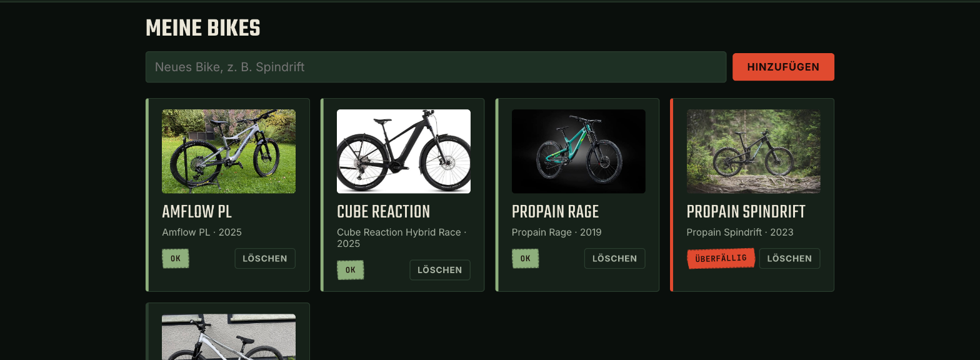980x360 pixels.
Task: Select the Propain Rage card title
Action: 556,212
